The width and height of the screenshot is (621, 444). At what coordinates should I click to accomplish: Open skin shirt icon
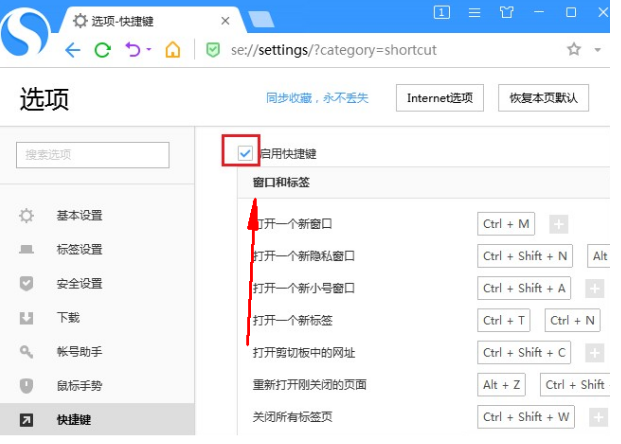click(507, 12)
